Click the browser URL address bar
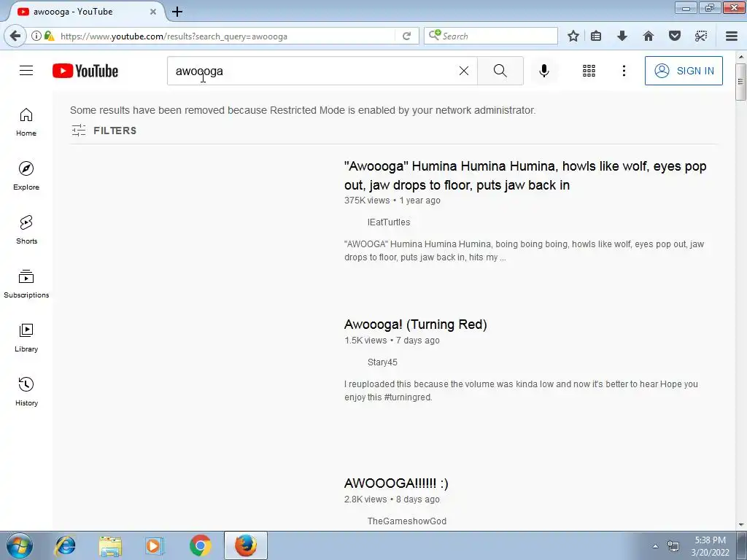This screenshot has height=560, width=747. [226, 36]
